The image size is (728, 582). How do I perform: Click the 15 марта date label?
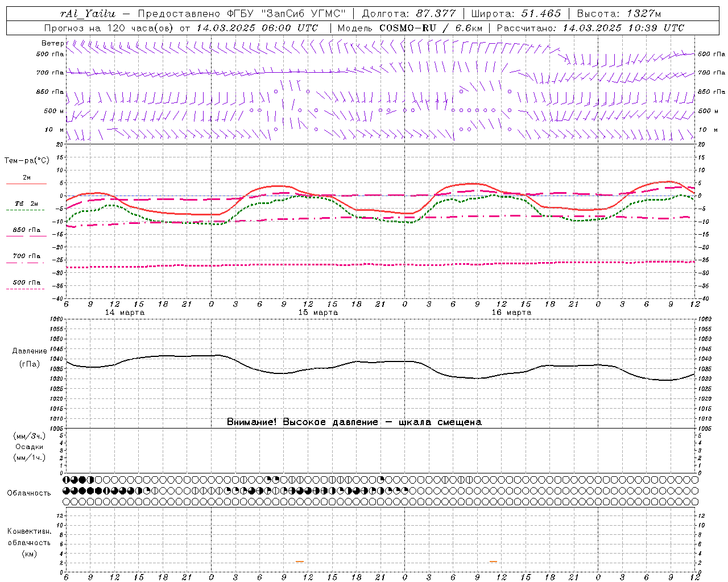[318, 313]
